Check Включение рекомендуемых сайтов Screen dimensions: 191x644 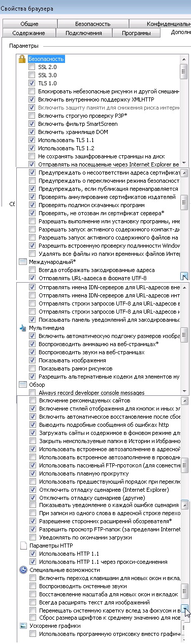pyautogui.click(x=33, y=400)
